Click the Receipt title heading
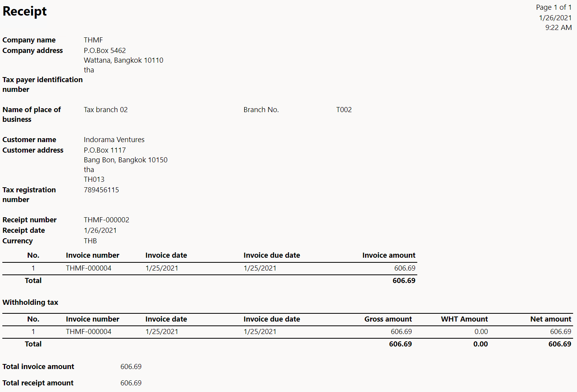This screenshot has width=577, height=392. click(25, 11)
